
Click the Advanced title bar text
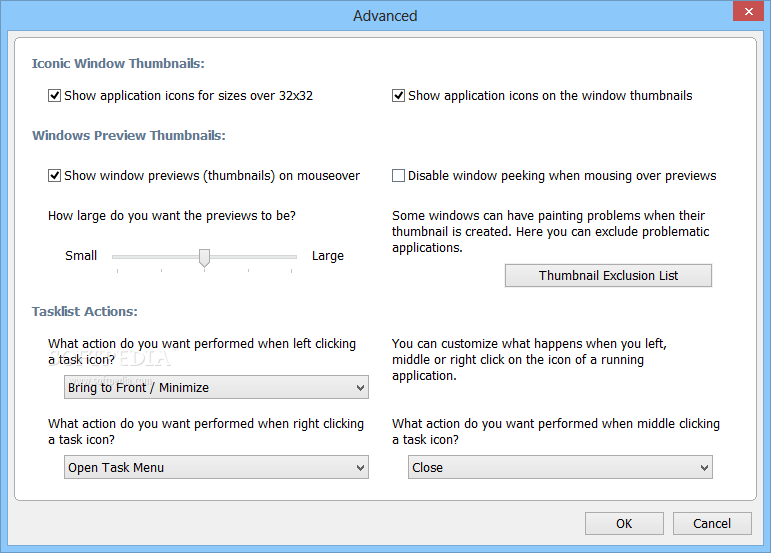click(x=385, y=16)
